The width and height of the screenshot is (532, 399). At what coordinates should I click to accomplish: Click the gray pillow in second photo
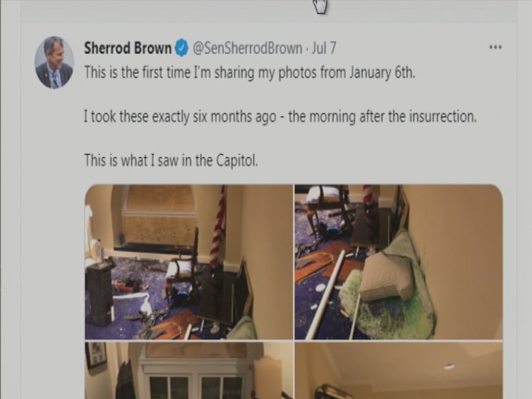coord(387,278)
